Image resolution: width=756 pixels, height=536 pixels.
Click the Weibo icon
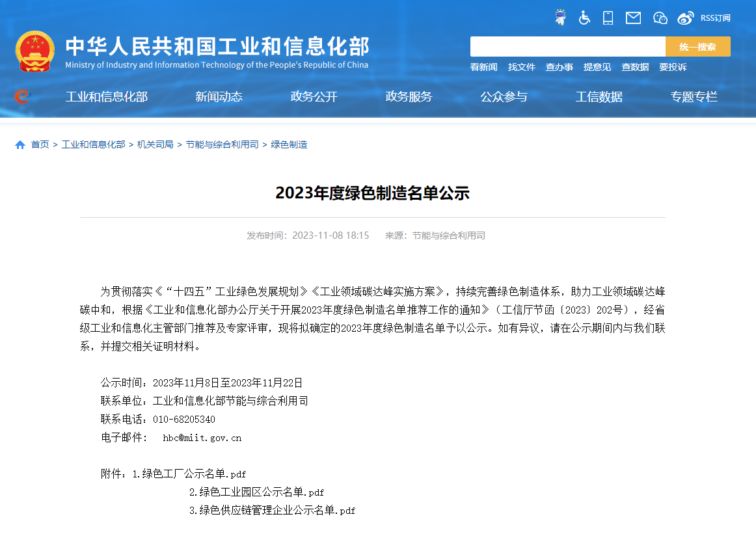[686, 18]
